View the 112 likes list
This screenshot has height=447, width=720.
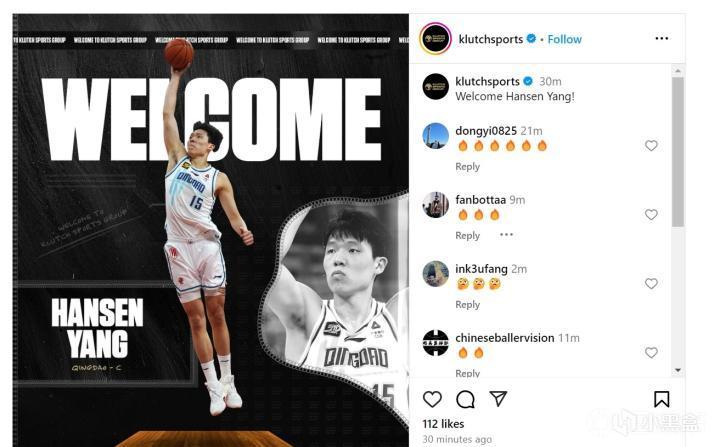click(x=443, y=424)
